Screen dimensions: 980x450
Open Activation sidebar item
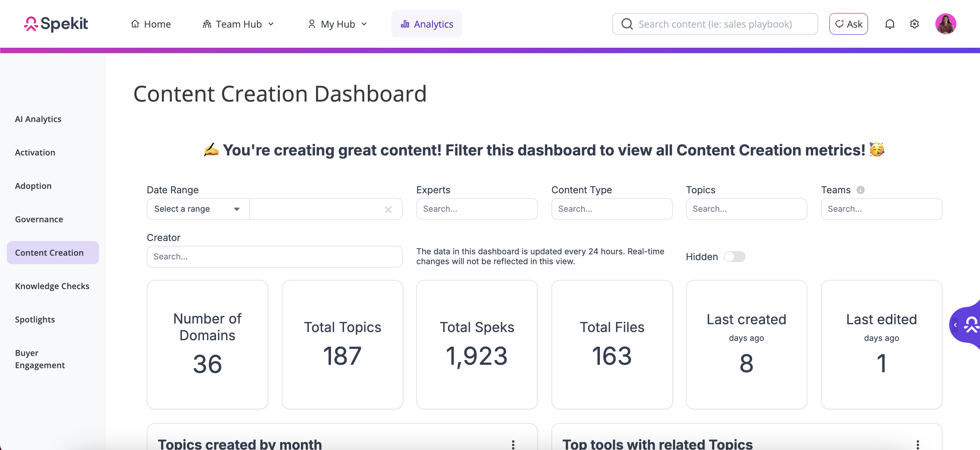click(x=35, y=152)
